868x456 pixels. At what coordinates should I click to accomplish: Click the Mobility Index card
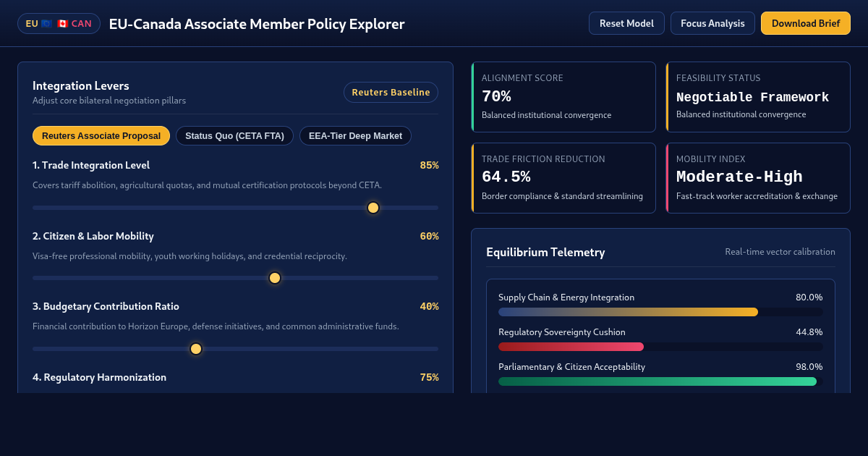coord(758,178)
